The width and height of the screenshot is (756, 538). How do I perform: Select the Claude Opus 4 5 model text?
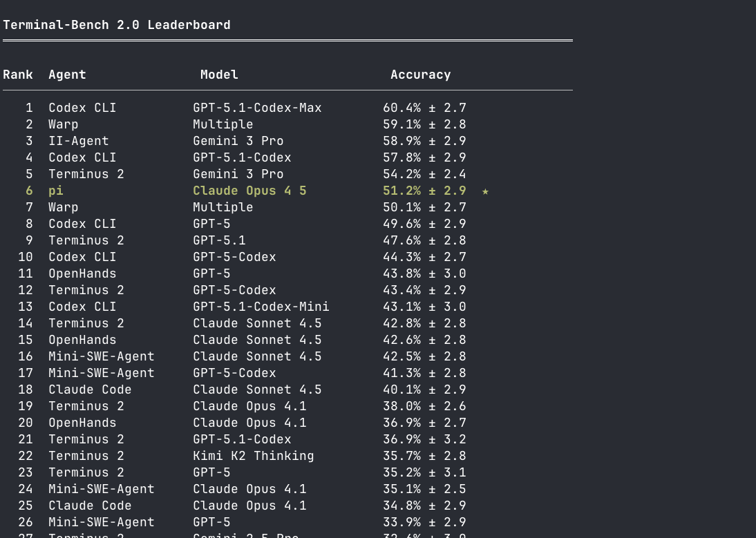249,191
